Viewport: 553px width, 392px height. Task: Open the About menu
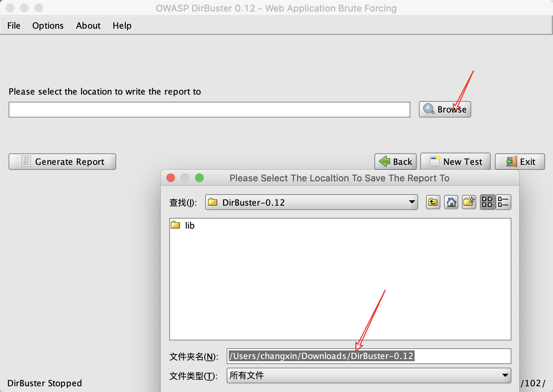click(88, 25)
